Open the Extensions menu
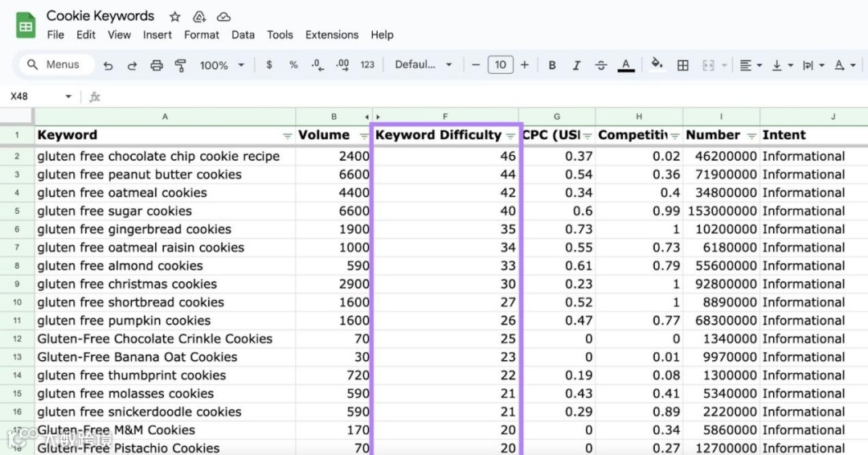This screenshot has height=455, width=868. click(332, 35)
